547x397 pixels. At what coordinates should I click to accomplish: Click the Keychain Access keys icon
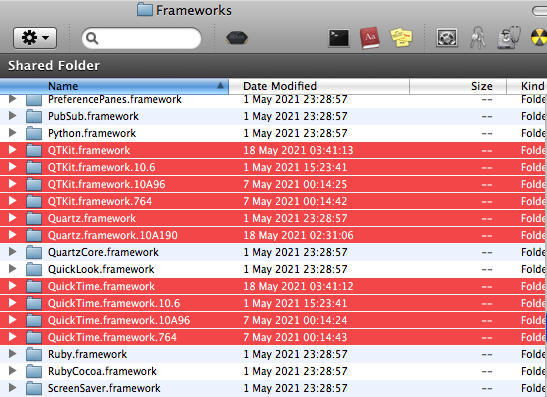478,38
